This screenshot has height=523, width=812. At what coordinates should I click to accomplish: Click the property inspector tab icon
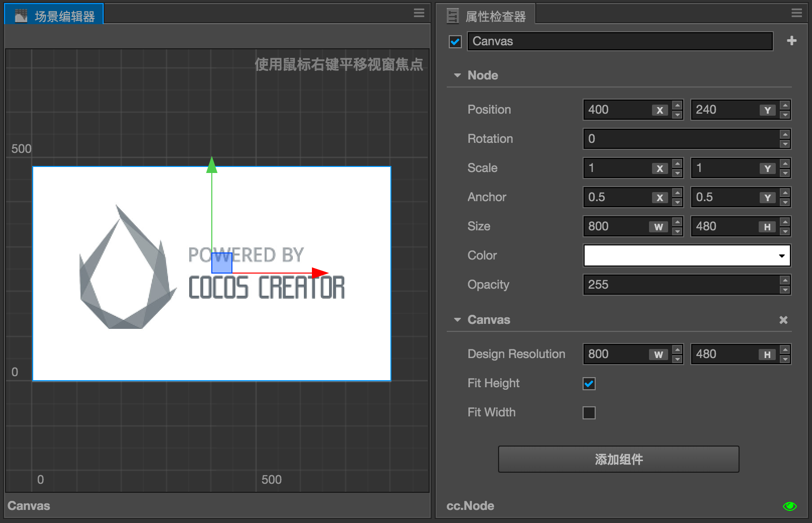point(453,16)
